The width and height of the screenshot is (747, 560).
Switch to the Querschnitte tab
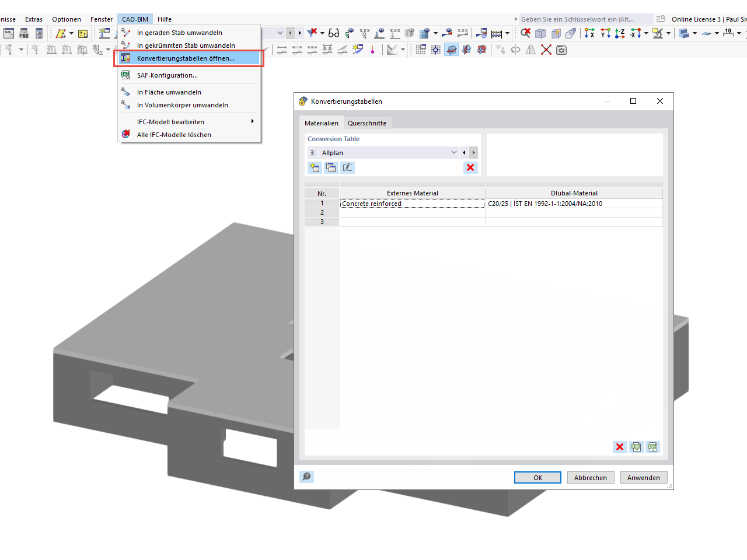366,123
